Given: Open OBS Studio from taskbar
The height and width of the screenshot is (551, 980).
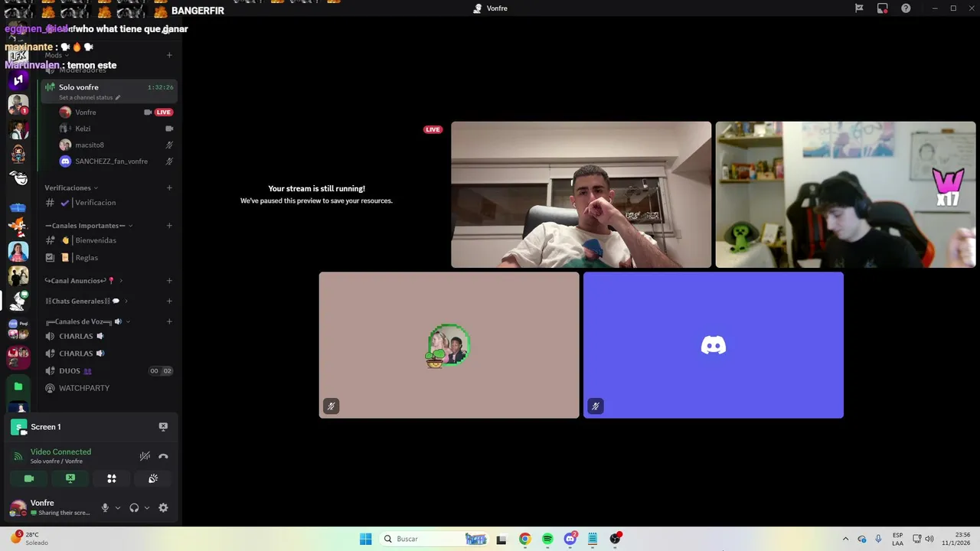Looking at the screenshot, I should point(615,539).
